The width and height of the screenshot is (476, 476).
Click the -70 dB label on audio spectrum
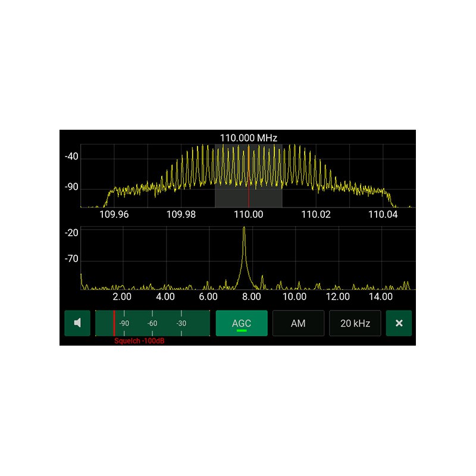[x=71, y=259]
